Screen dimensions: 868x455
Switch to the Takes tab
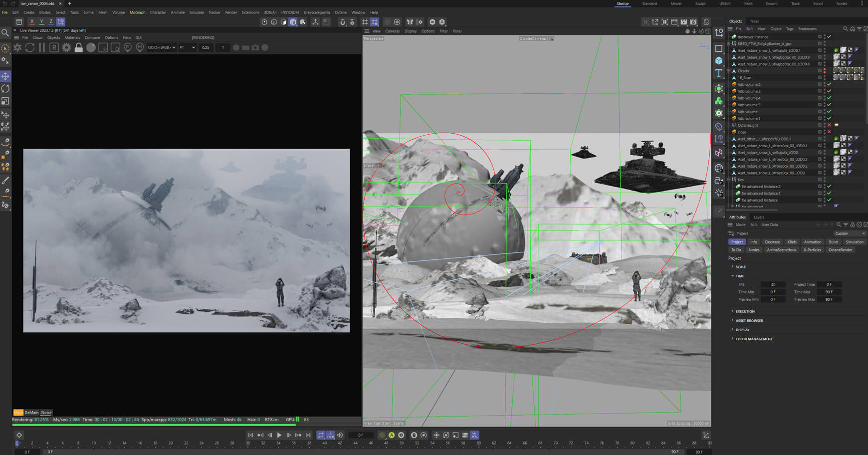pos(754,21)
